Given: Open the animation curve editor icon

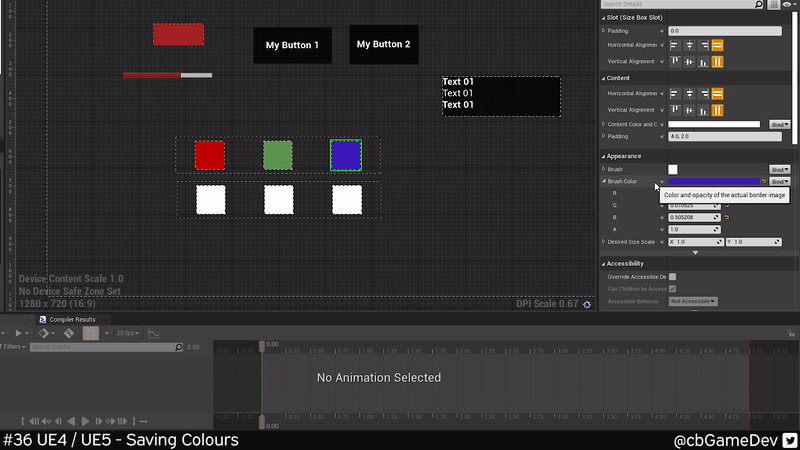Looking at the screenshot, I should tap(154, 333).
